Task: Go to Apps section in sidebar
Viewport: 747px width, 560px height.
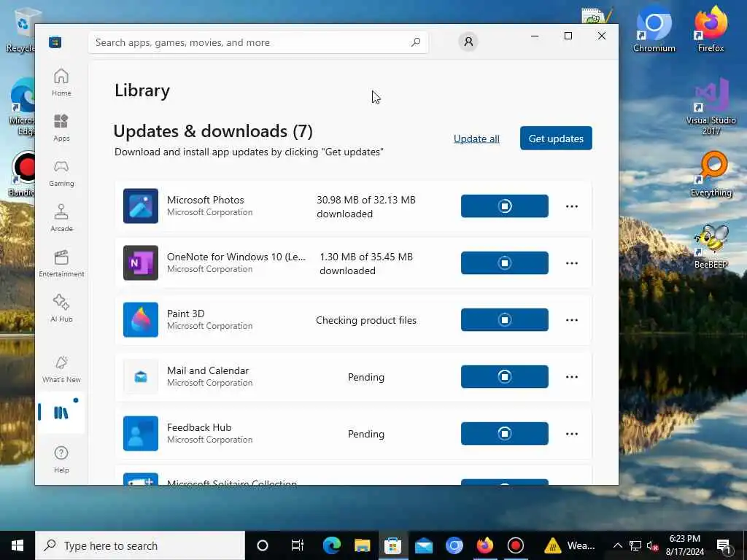Action: [61, 128]
